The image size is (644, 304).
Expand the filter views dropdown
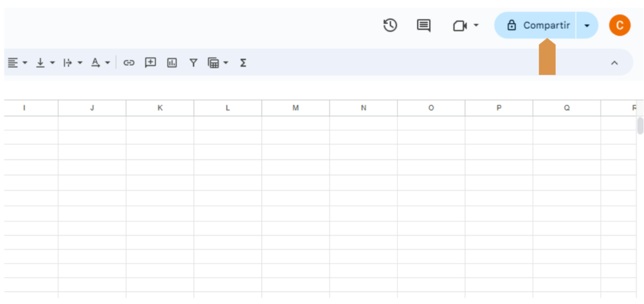point(218,63)
